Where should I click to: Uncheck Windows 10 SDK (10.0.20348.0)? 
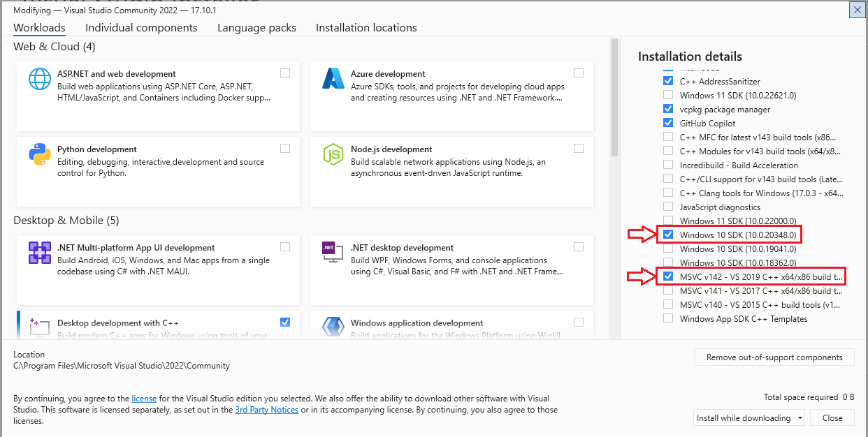(668, 235)
